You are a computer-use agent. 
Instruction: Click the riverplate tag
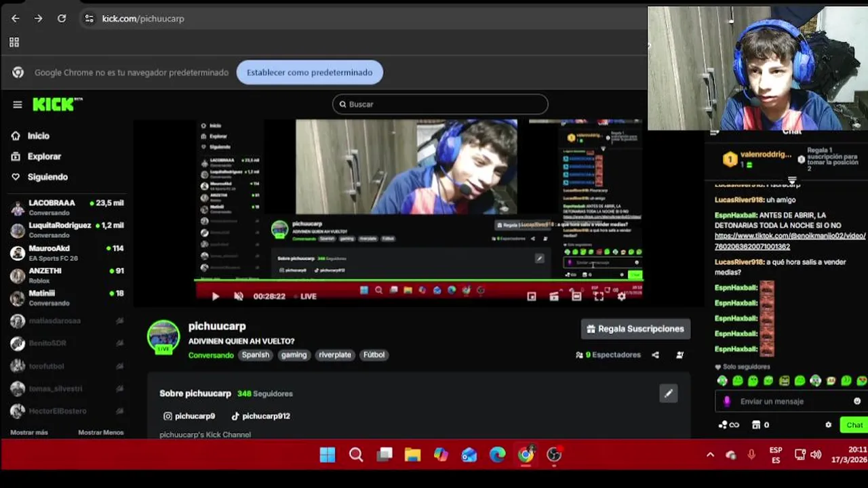click(x=335, y=355)
